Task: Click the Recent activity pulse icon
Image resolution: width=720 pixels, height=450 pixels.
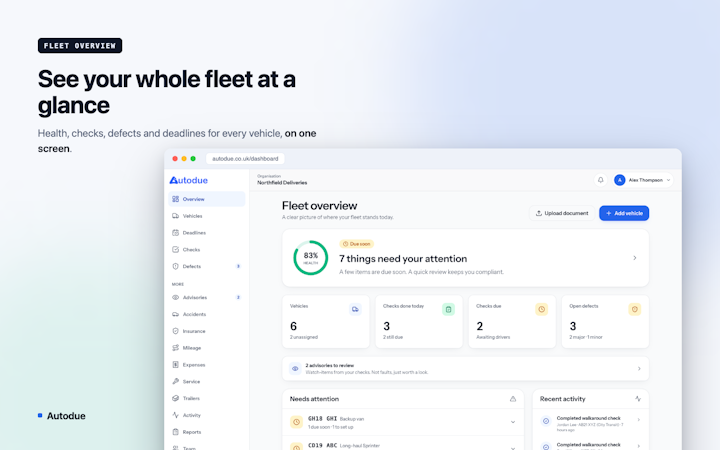Action: click(x=638, y=399)
